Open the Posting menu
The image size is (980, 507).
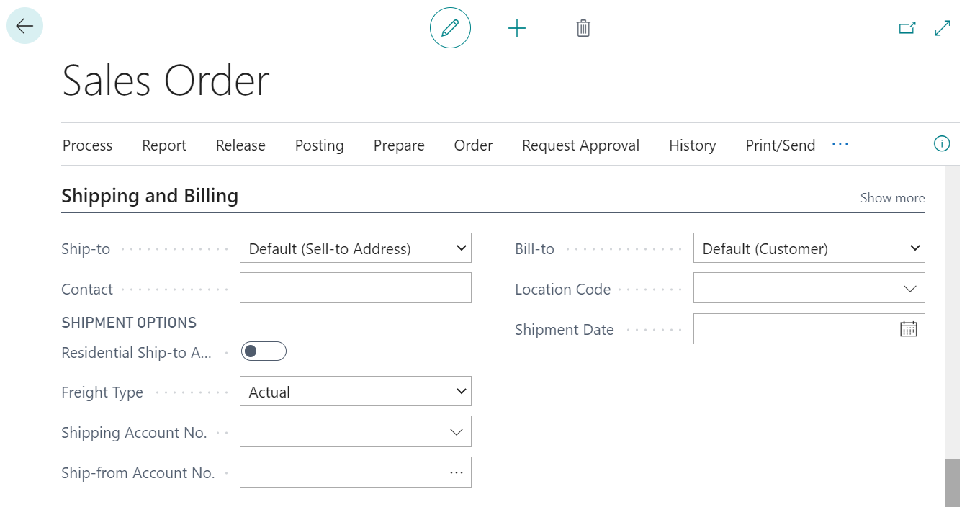coord(319,145)
